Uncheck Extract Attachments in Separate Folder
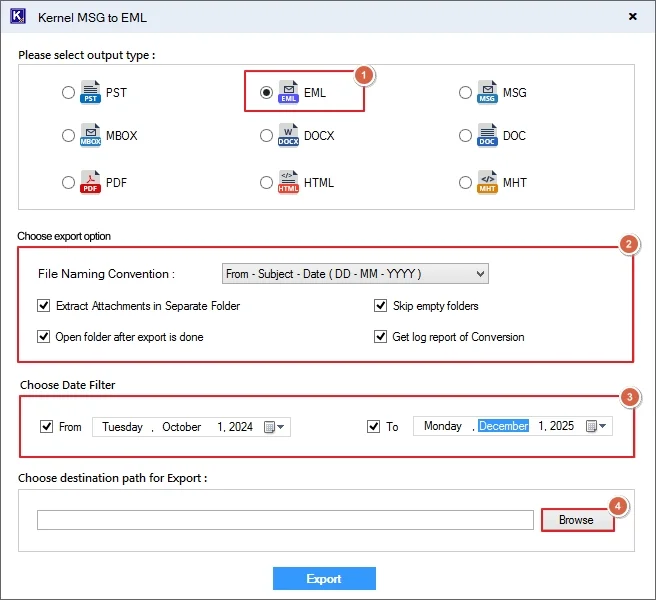Viewport: 656px width, 600px height. [44, 306]
